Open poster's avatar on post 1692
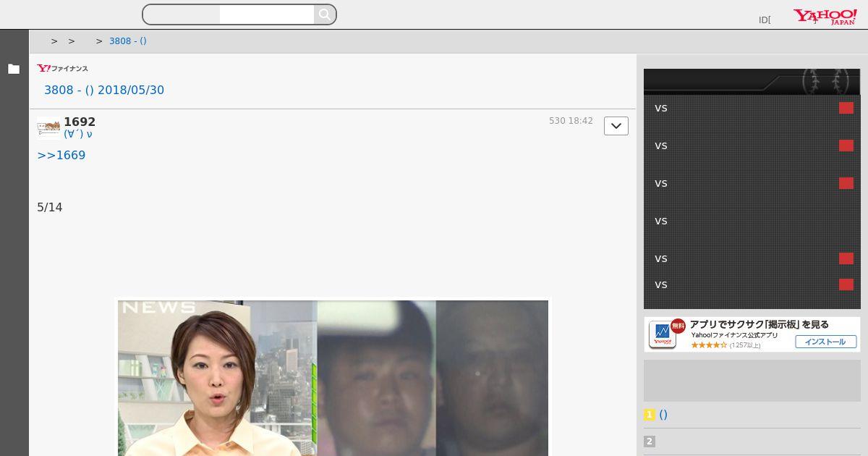The height and width of the screenshot is (456, 868). 48,127
